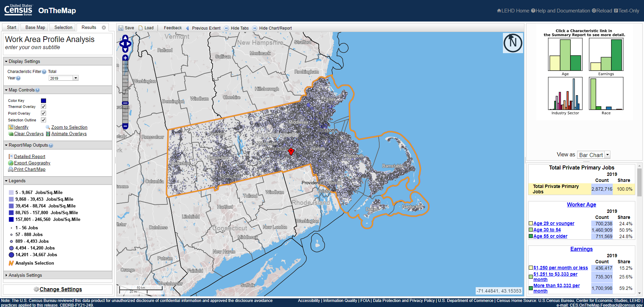Open the Year dropdown showing 2019
Viewport: 644px width, 307px height.
pos(63,78)
